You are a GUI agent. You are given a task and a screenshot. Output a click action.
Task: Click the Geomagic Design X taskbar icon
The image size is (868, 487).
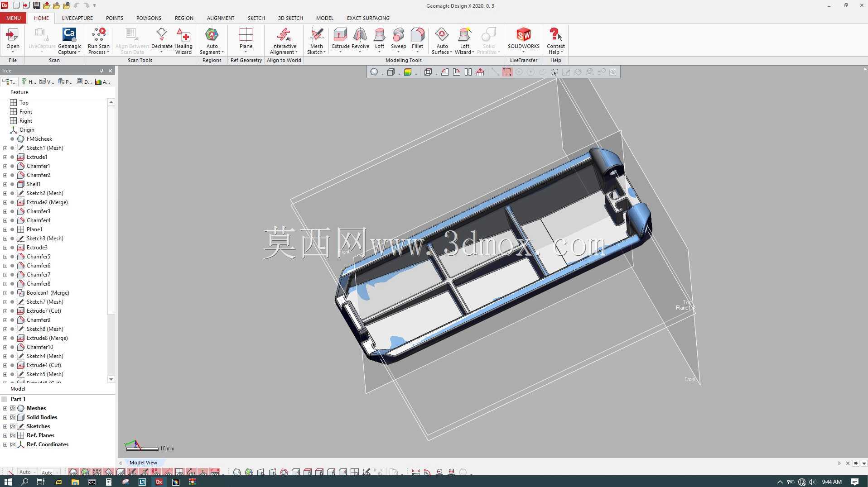[x=159, y=482]
